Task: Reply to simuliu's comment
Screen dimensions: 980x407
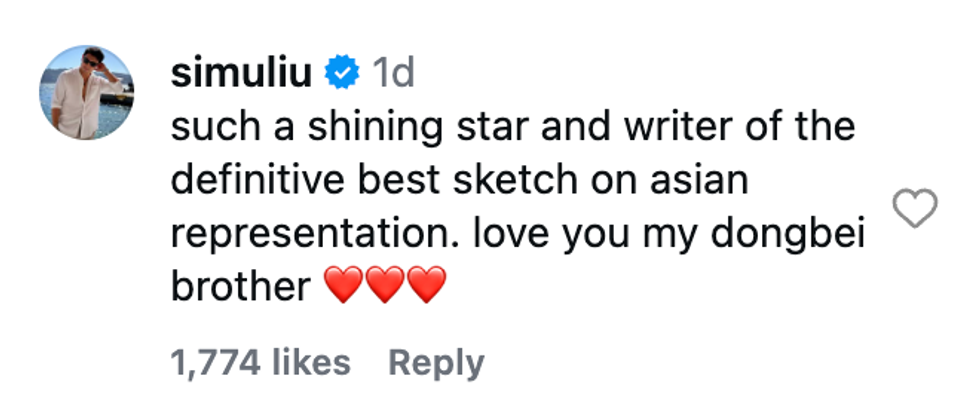Action: point(435,363)
